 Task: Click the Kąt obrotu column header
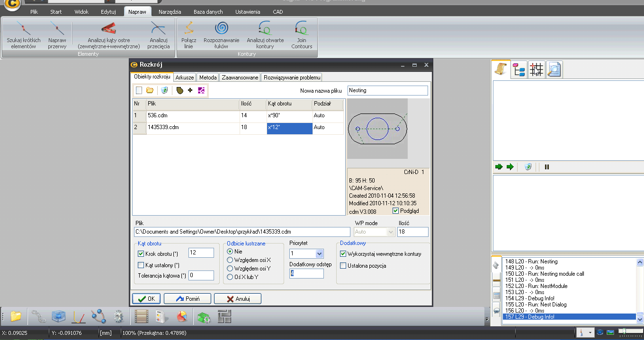coord(289,104)
